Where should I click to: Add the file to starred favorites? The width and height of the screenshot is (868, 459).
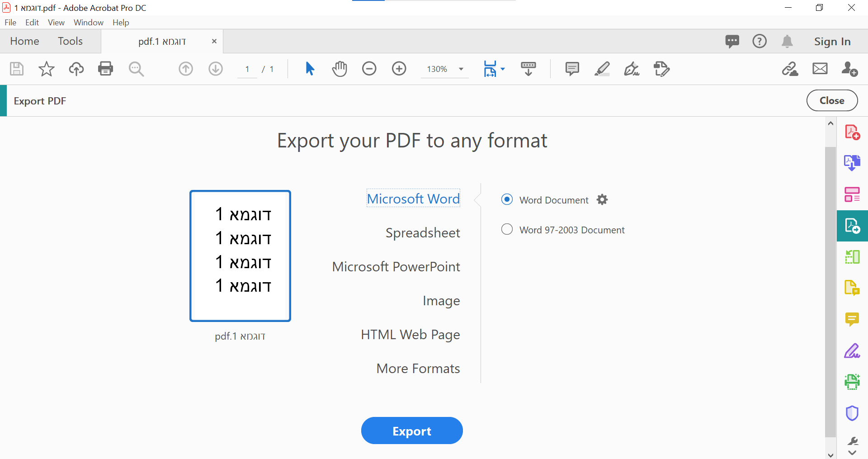coord(47,69)
